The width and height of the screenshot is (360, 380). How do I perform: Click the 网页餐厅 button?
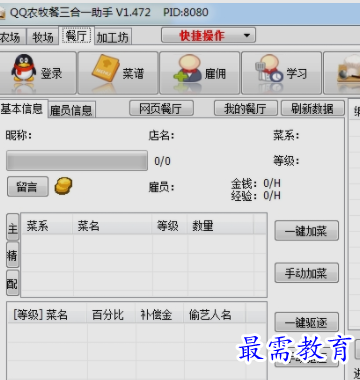(x=161, y=109)
